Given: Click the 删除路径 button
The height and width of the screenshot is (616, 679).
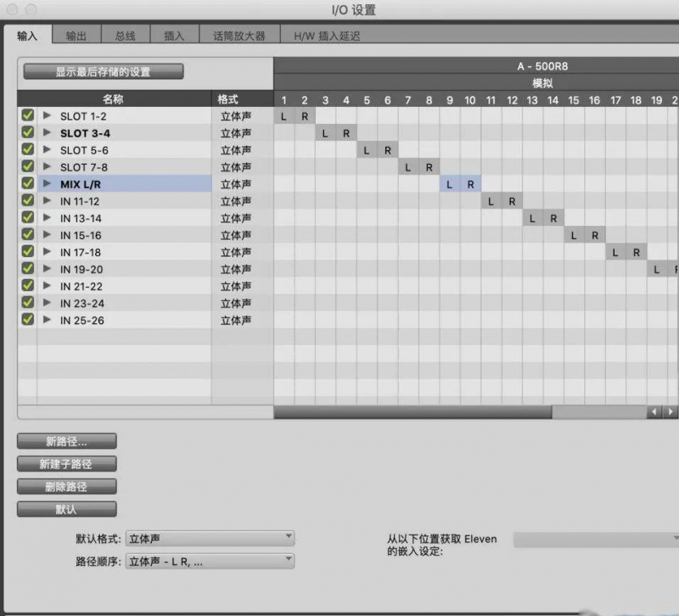Looking at the screenshot, I should [x=66, y=487].
